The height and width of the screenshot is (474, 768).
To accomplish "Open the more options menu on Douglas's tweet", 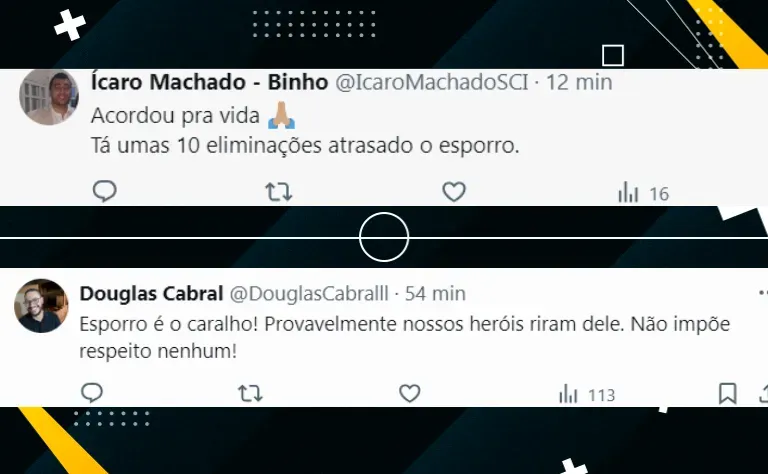I will pyautogui.click(x=763, y=293).
